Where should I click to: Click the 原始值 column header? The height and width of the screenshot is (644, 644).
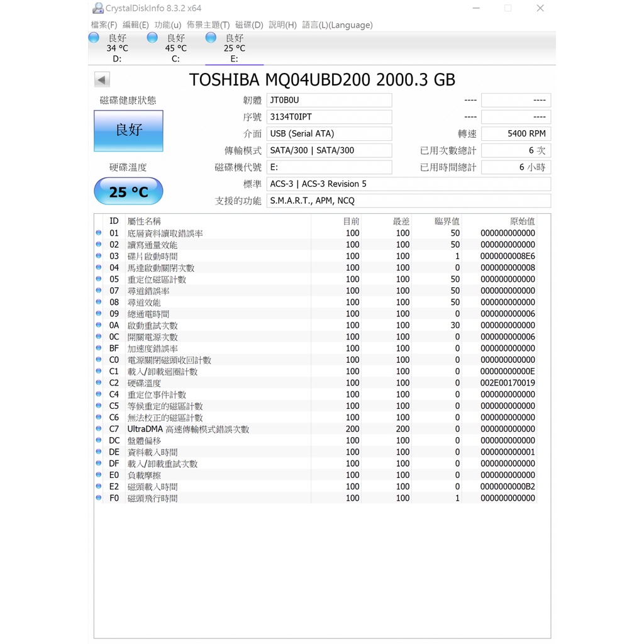tap(522, 221)
